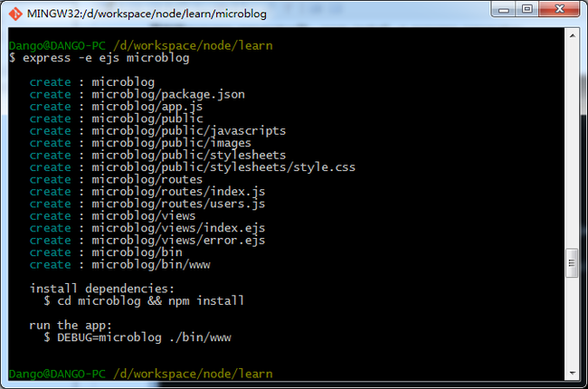Click the scrollbar up arrow

(x=573, y=36)
